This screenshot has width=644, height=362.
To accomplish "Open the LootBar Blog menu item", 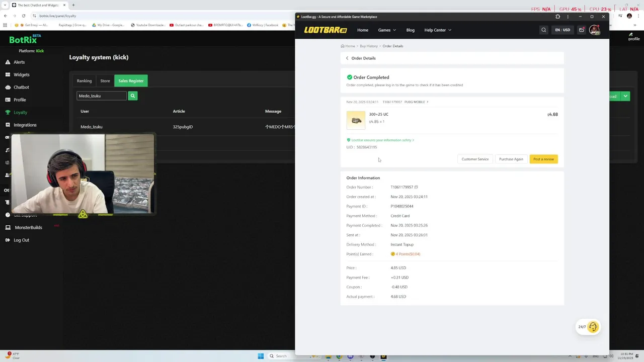I will pos(411,30).
